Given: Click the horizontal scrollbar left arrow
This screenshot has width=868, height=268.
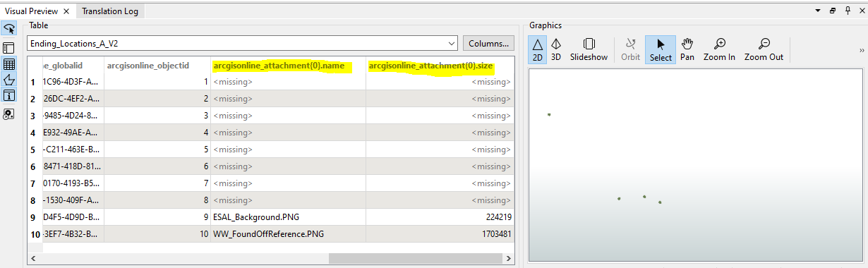Looking at the screenshot, I should click(x=32, y=258).
